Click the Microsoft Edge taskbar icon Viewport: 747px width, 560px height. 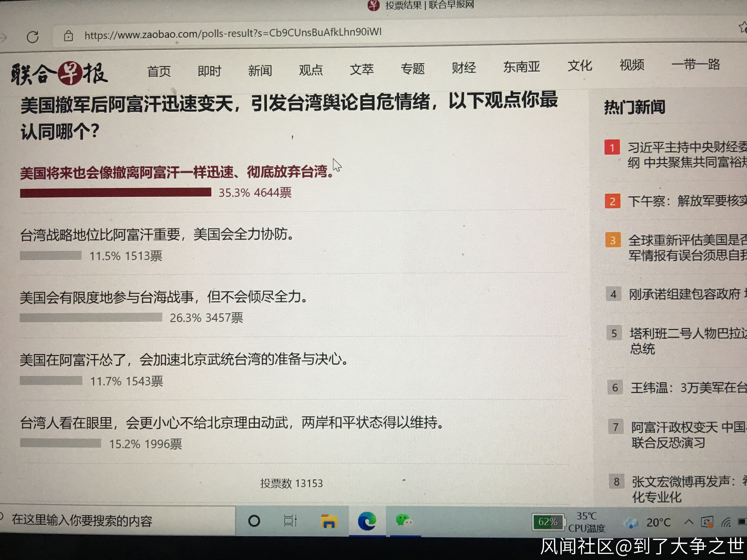(x=367, y=521)
